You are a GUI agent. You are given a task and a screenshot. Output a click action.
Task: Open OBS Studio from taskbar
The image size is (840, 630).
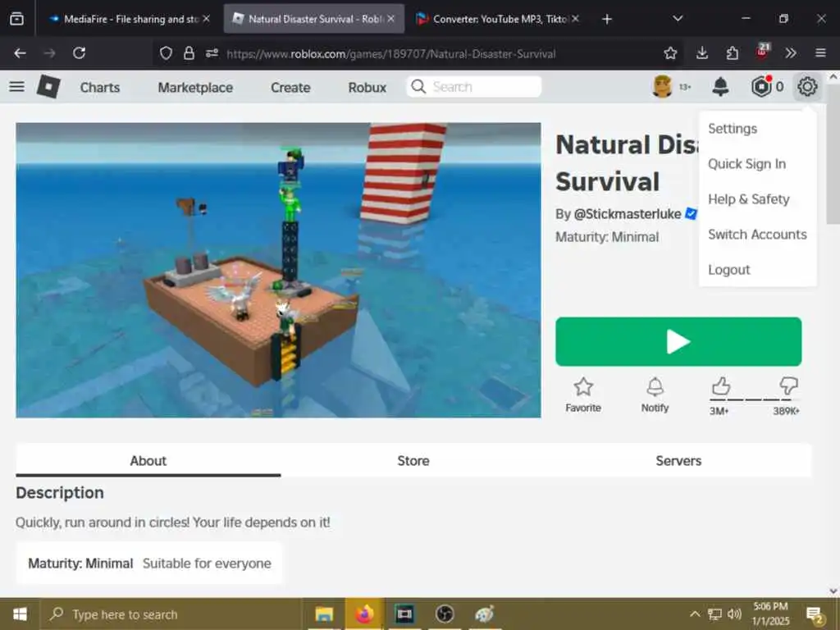point(445,614)
